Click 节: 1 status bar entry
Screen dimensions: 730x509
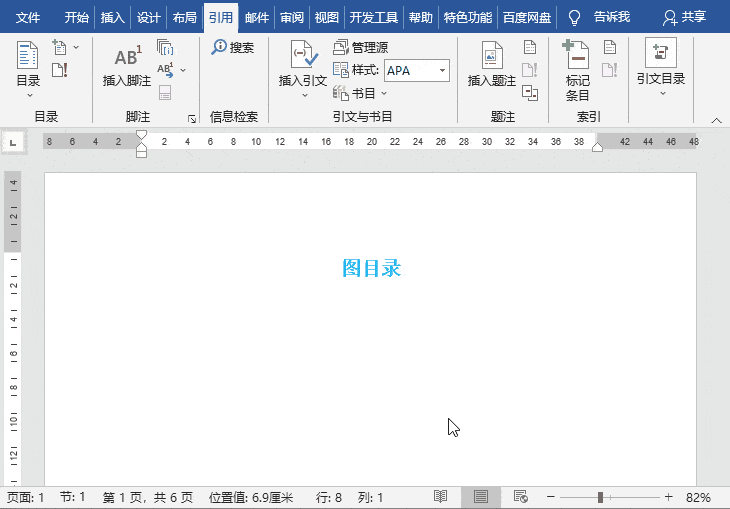[x=73, y=497]
